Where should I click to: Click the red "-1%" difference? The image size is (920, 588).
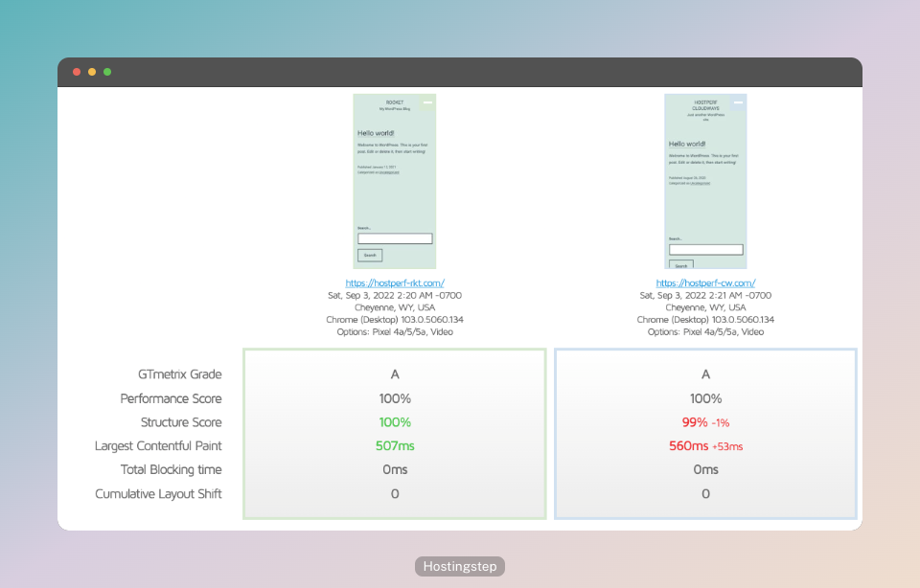[721, 422]
